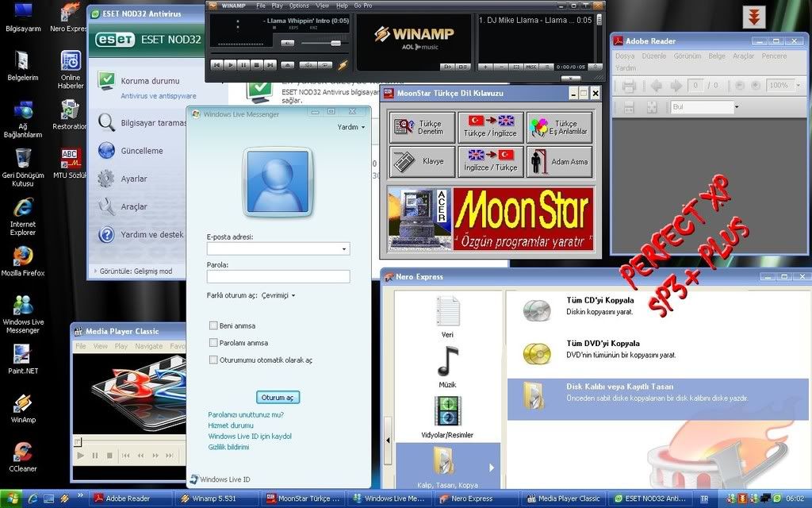
Task: Click the Bul search field in Adobe Reader
Action: click(701, 107)
